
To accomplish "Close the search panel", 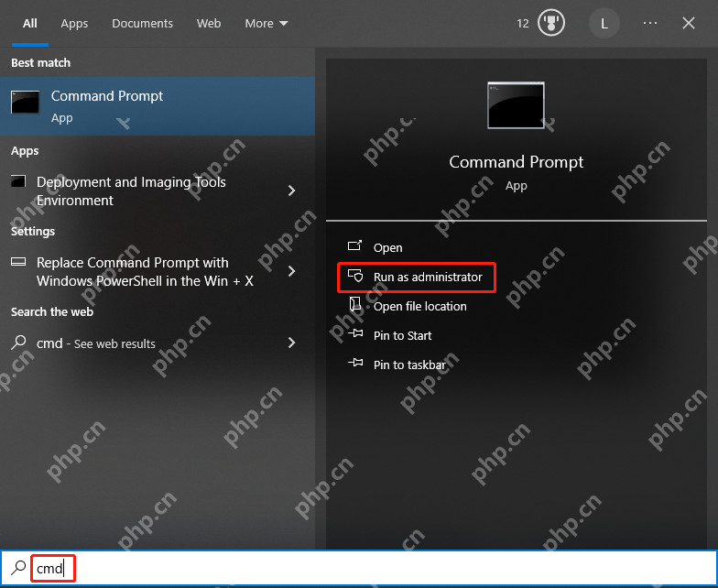I will 689,23.
